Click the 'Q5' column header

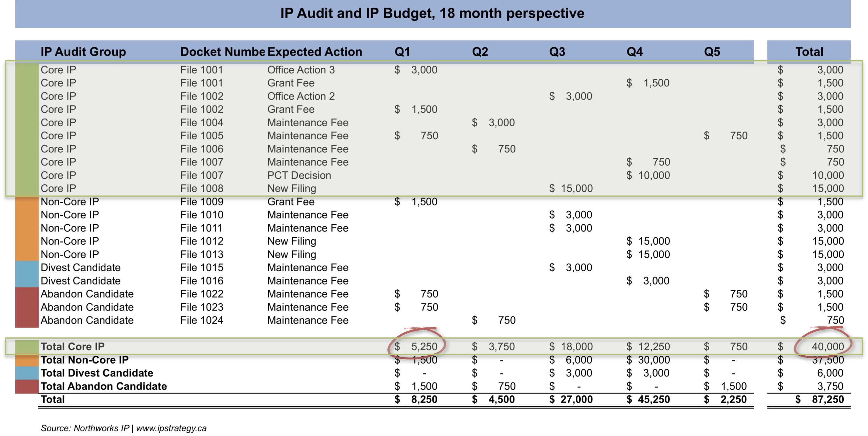pyautogui.click(x=712, y=52)
